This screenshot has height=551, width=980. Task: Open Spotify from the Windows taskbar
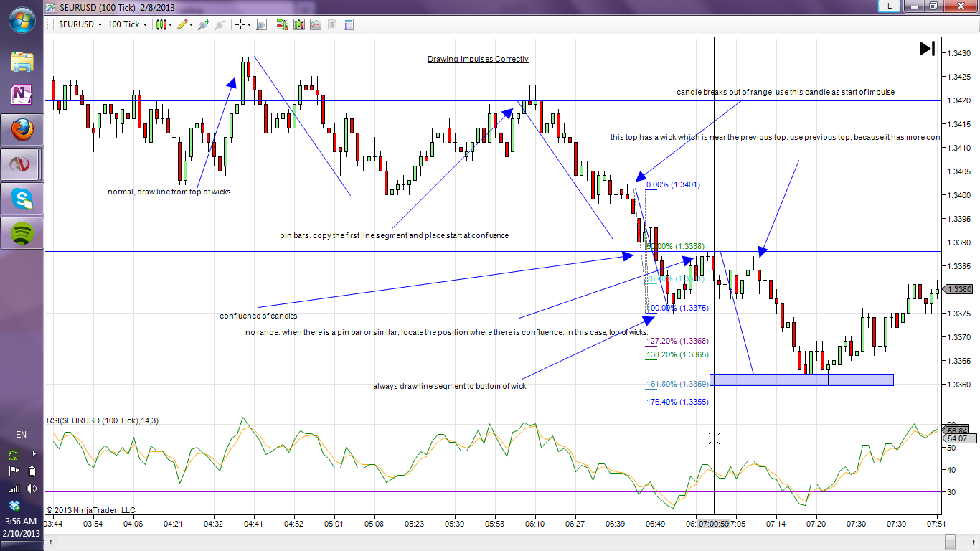click(22, 233)
